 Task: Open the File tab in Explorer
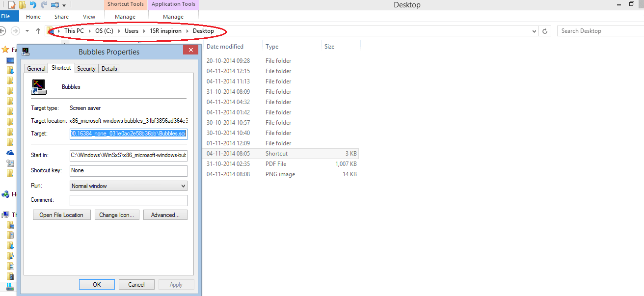pyautogui.click(x=6, y=16)
